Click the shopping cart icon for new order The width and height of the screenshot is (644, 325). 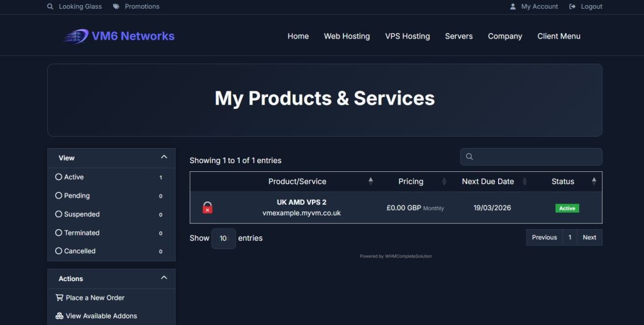(60, 297)
